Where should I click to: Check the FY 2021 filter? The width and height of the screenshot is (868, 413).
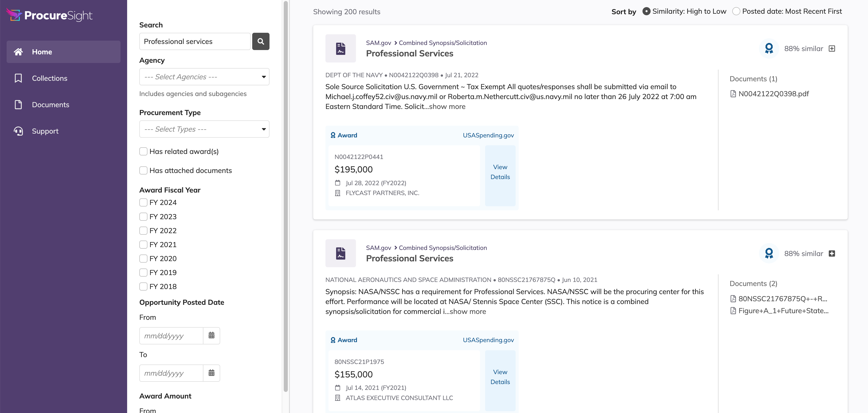tap(143, 244)
